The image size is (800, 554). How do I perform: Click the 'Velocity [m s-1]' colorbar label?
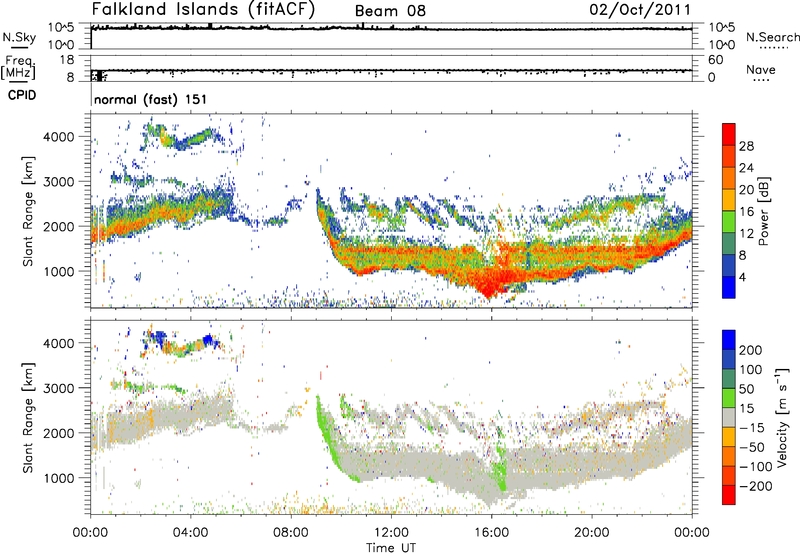(x=781, y=417)
